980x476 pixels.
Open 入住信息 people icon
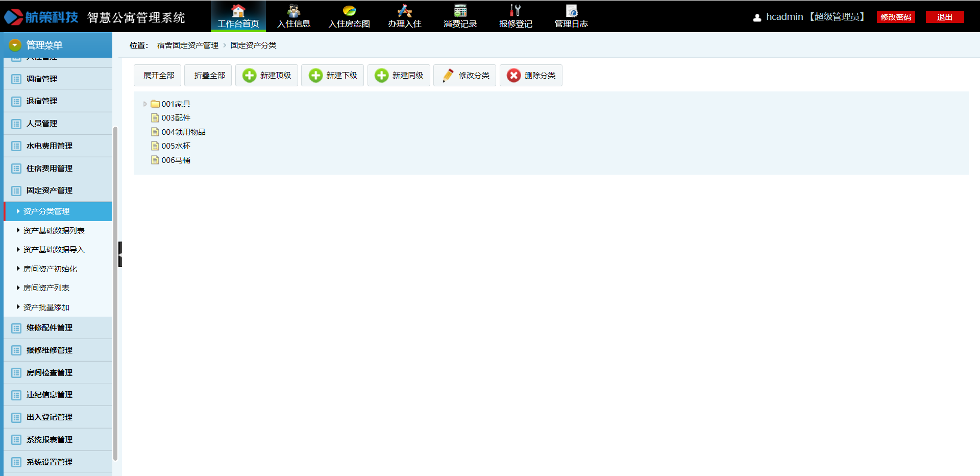coord(293,11)
